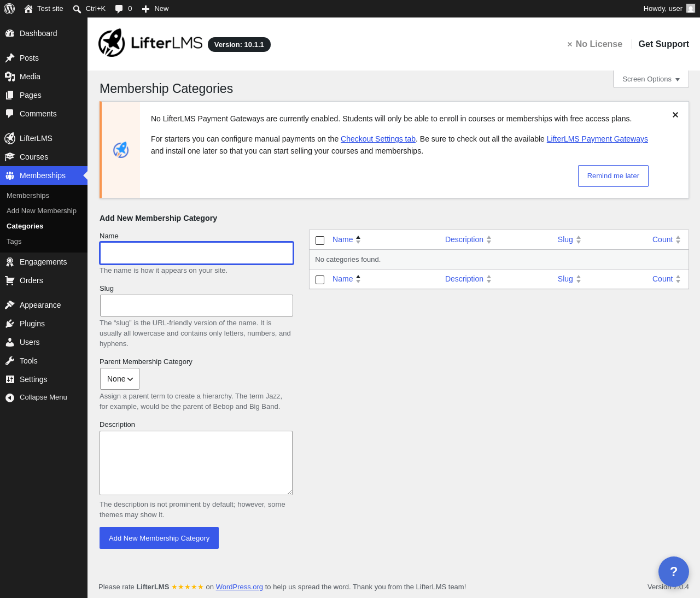700x598 pixels.
Task: Click the Users person icon
Action: coord(10,342)
